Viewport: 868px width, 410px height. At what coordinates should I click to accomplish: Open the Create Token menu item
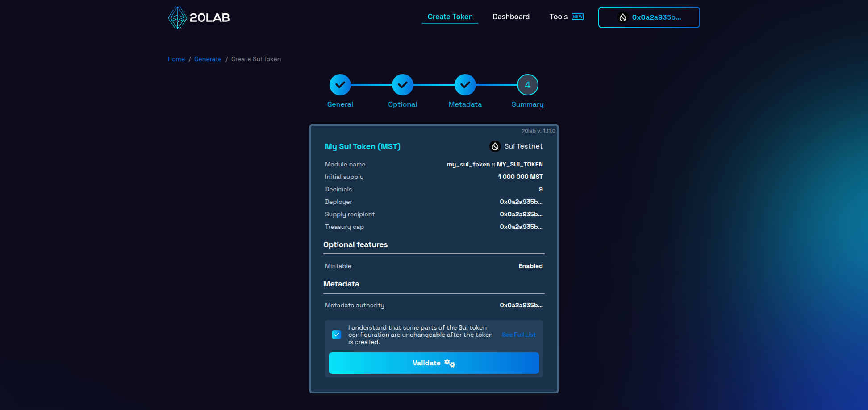coord(450,17)
